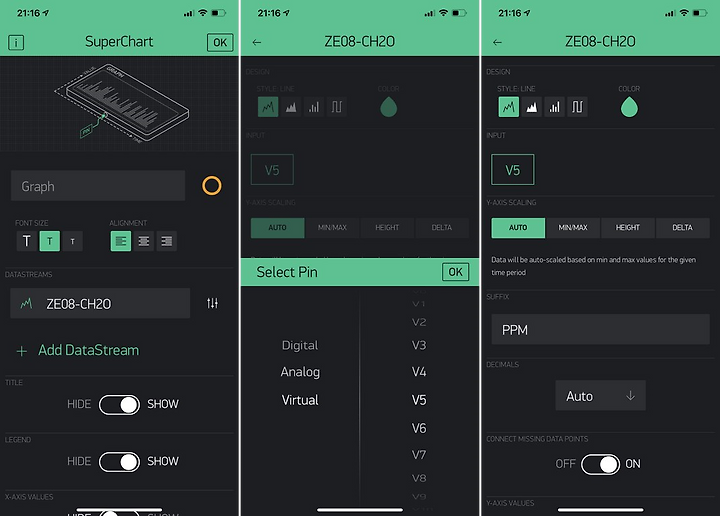720x516 pixels.
Task: Select medium font size T
Action: (x=50, y=241)
